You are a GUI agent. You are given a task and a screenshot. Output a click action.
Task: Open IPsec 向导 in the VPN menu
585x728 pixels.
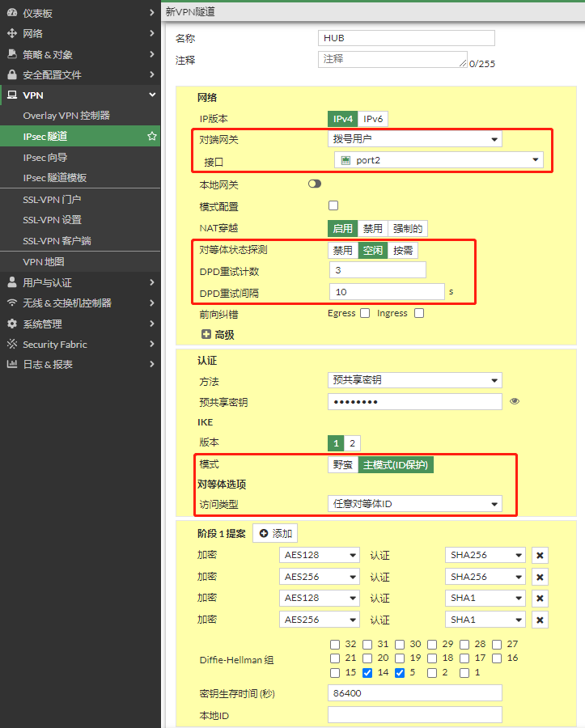(45, 157)
